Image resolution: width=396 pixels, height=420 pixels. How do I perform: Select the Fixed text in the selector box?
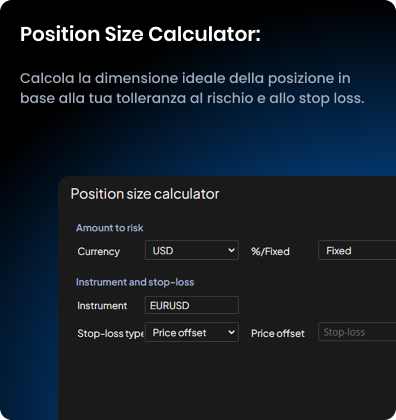(339, 250)
